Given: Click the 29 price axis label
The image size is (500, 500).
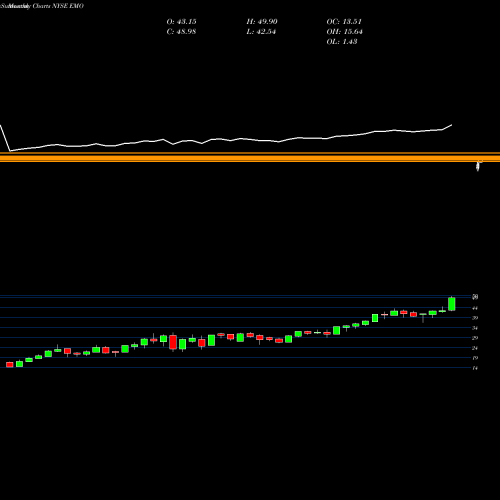Looking at the screenshot, I should click(475, 338).
